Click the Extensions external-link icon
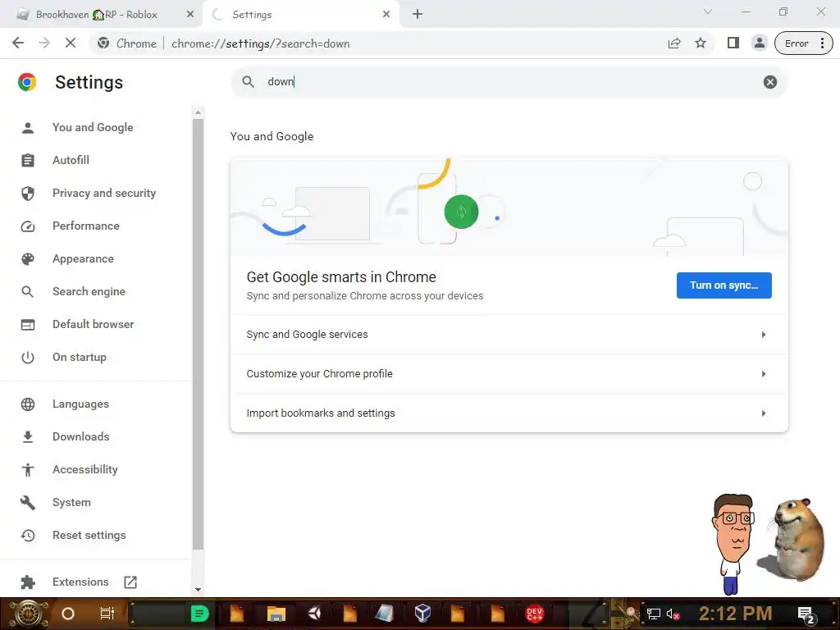This screenshot has width=840, height=630. tap(130, 582)
